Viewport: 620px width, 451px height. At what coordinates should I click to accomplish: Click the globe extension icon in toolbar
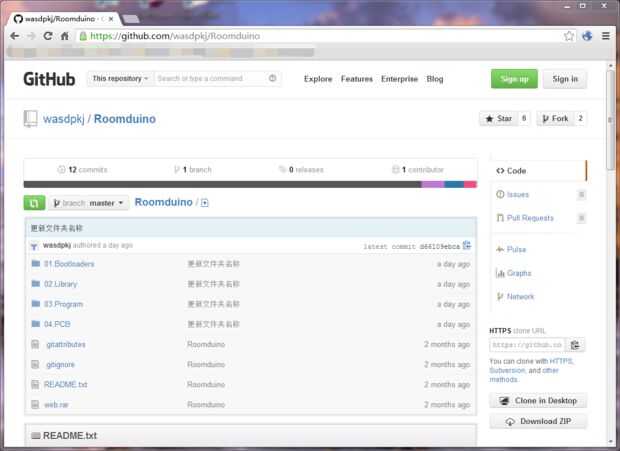pos(587,36)
